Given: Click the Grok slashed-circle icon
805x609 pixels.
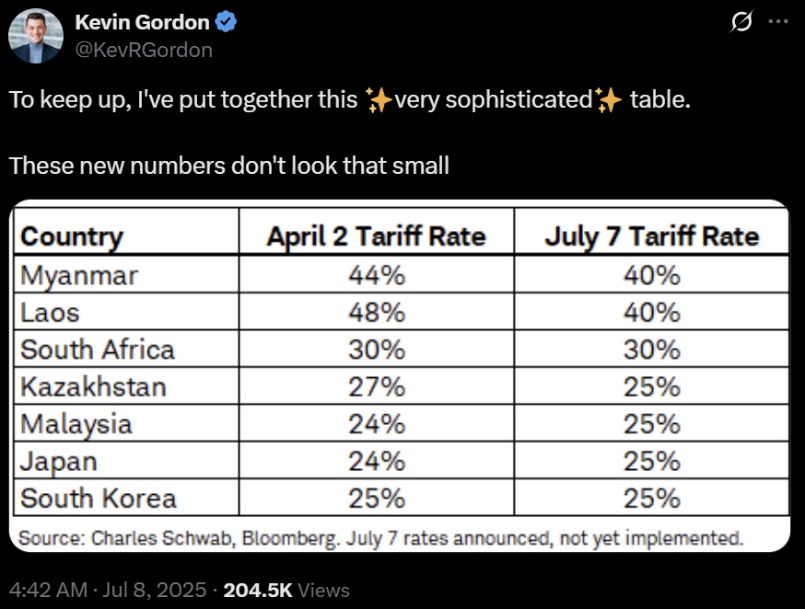Looking at the screenshot, I should pyautogui.click(x=741, y=22).
